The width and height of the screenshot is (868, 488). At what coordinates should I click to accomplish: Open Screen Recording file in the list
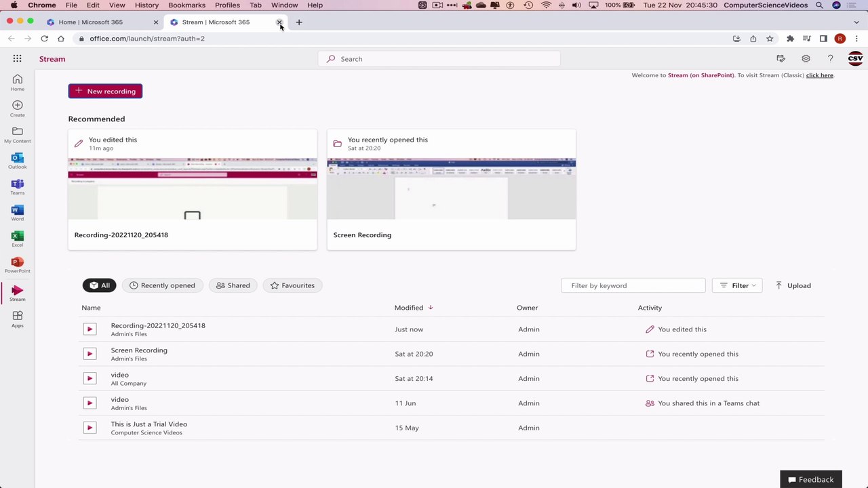tap(139, 350)
